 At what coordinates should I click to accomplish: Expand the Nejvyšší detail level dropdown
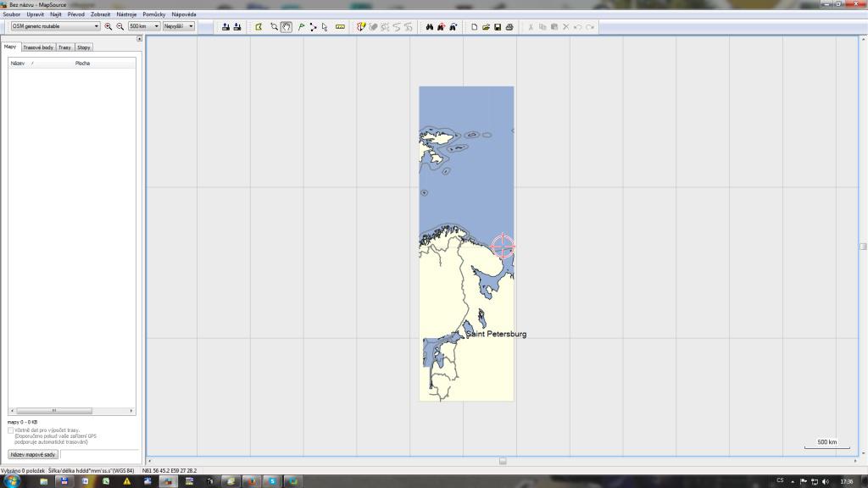tap(192, 26)
